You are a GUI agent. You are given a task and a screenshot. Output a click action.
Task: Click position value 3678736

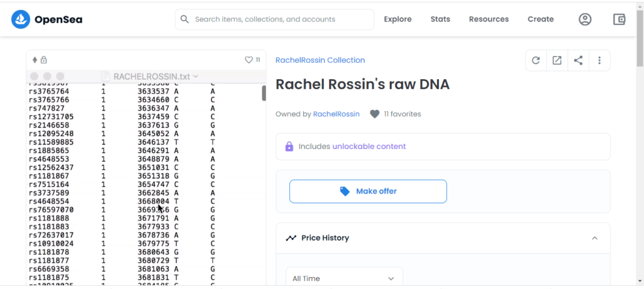[153, 235]
